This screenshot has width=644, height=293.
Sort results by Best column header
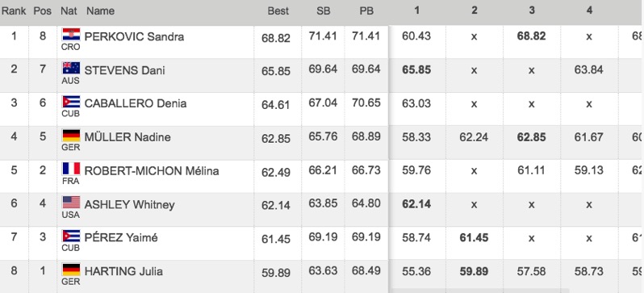pyautogui.click(x=278, y=11)
